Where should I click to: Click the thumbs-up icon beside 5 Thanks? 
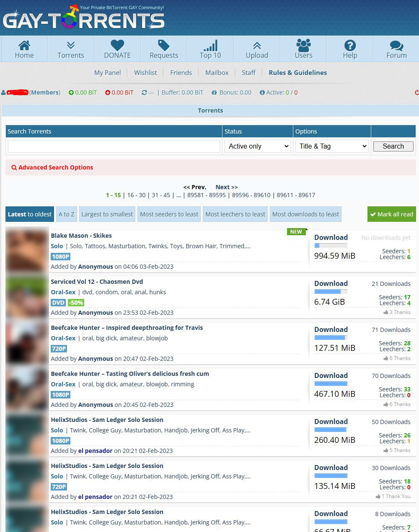(x=385, y=450)
